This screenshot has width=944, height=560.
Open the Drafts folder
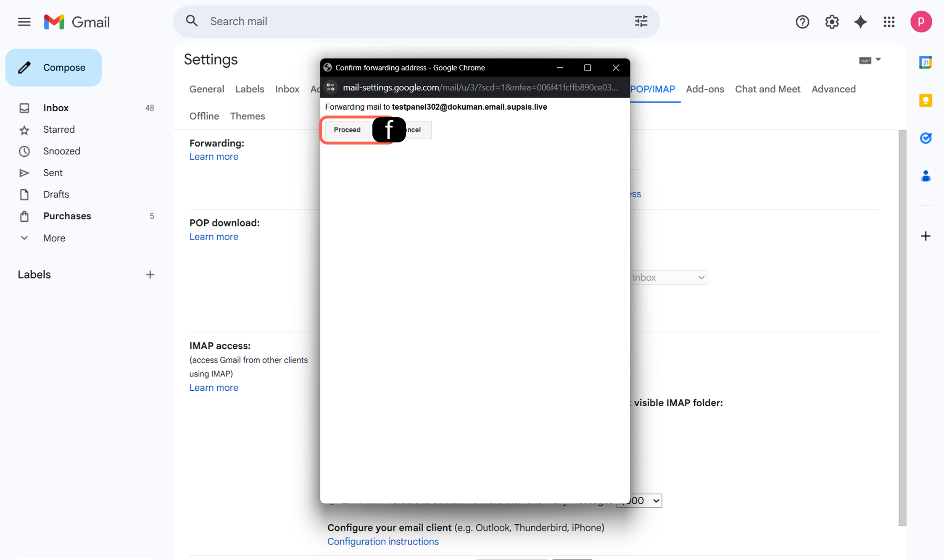tap(56, 195)
